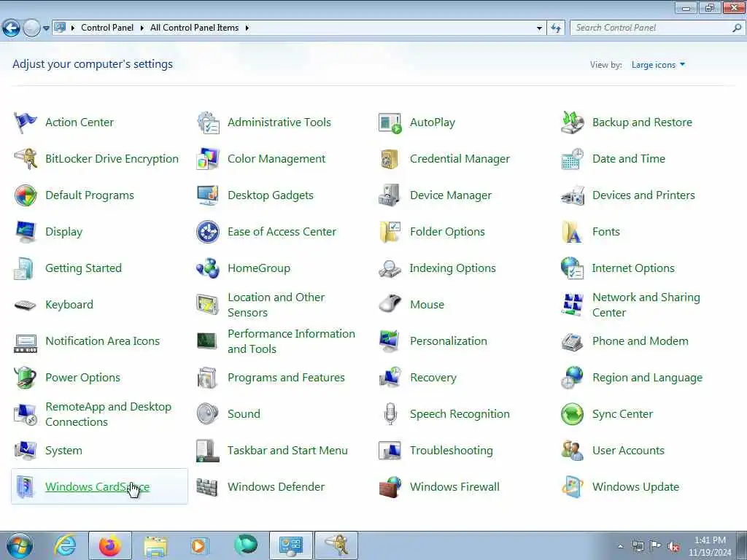The width and height of the screenshot is (747, 560).
Task: Click the Fonts folder icon
Action: tap(572, 232)
